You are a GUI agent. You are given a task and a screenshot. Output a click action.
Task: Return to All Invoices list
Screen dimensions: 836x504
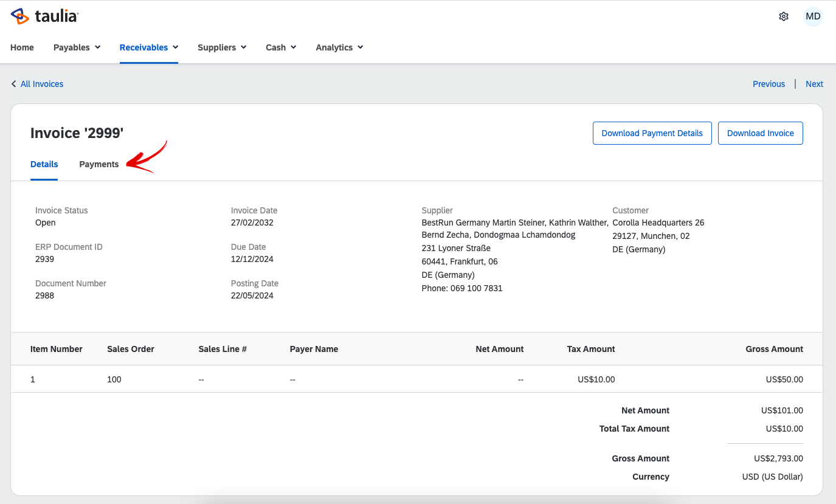(42, 84)
